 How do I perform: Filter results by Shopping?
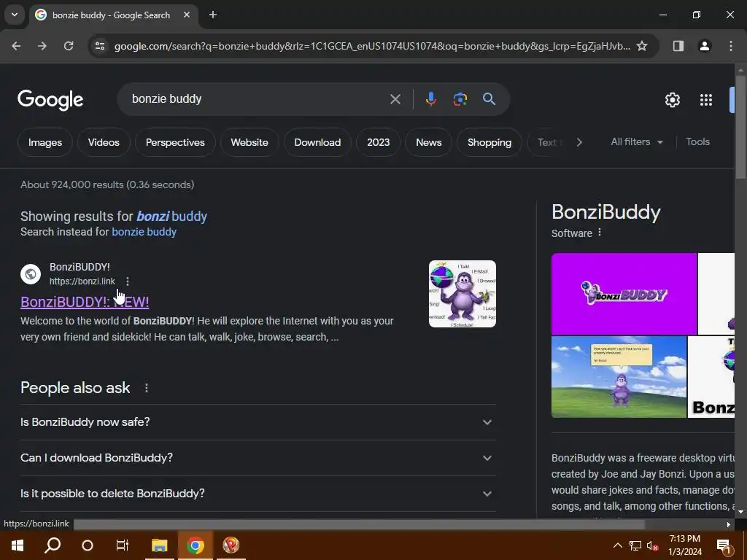(x=489, y=142)
